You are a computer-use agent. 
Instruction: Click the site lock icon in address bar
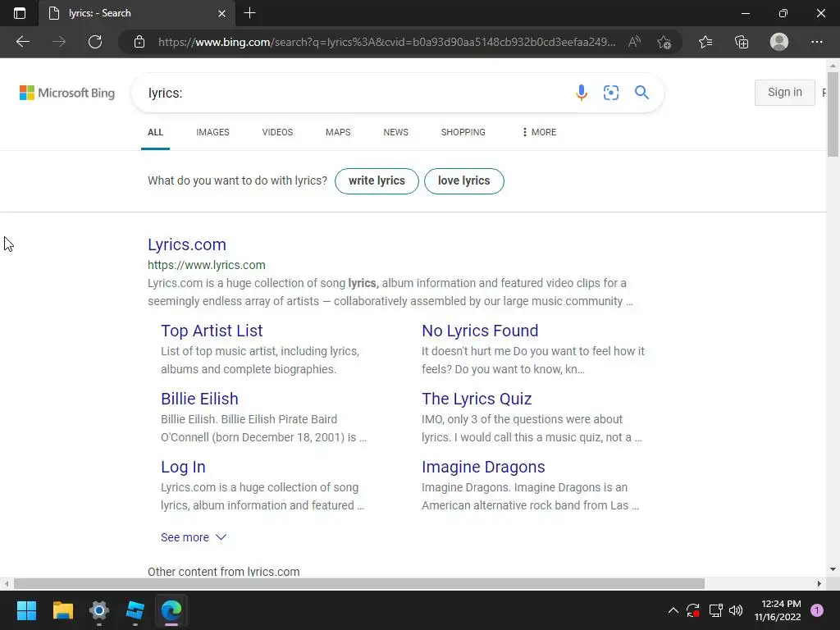pyautogui.click(x=139, y=42)
